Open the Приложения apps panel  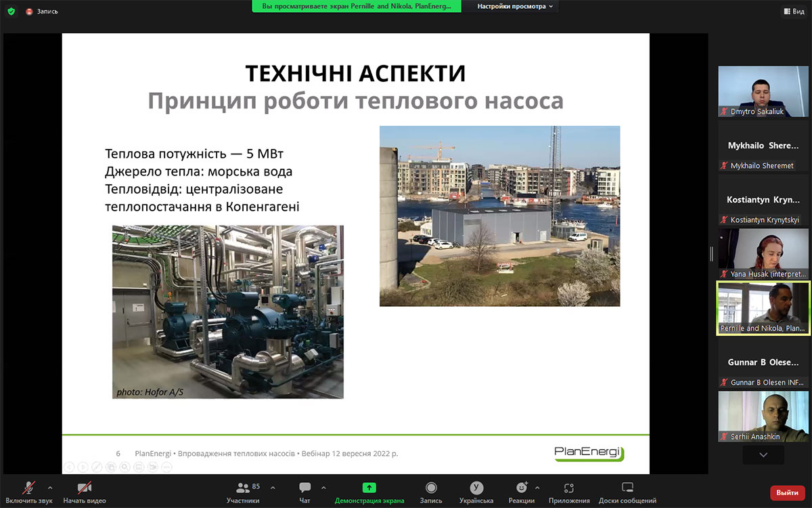(x=569, y=492)
